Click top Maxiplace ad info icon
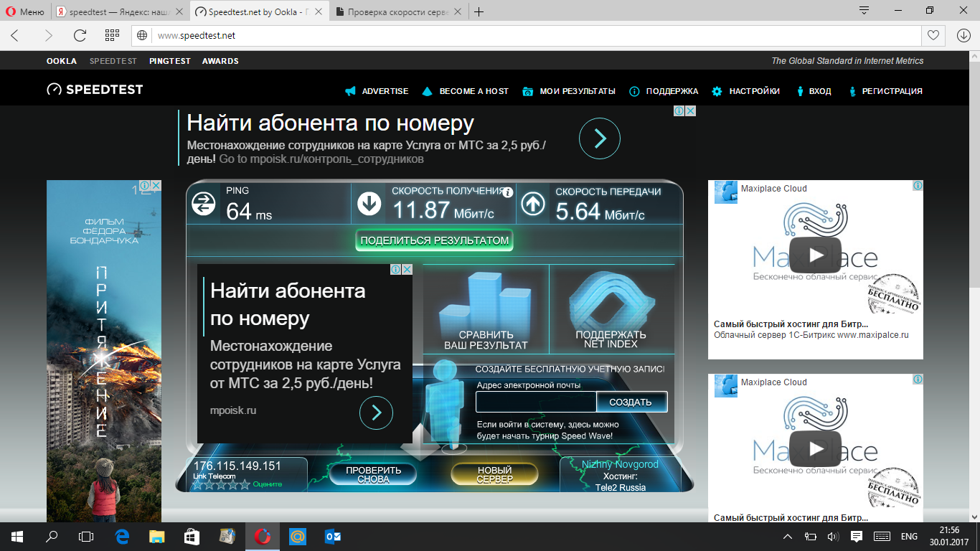The height and width of the screenshot is (551, 980). tap(918, 186)
